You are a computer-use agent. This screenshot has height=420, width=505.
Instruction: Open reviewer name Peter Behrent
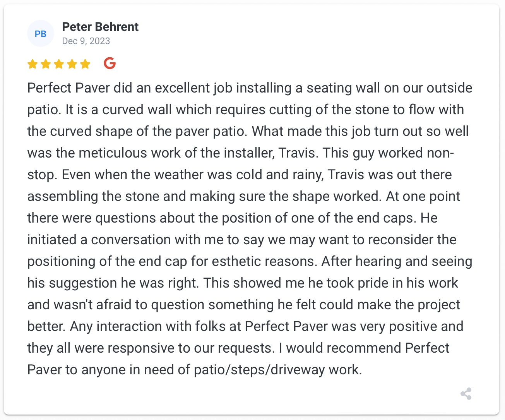click(100, 27)
